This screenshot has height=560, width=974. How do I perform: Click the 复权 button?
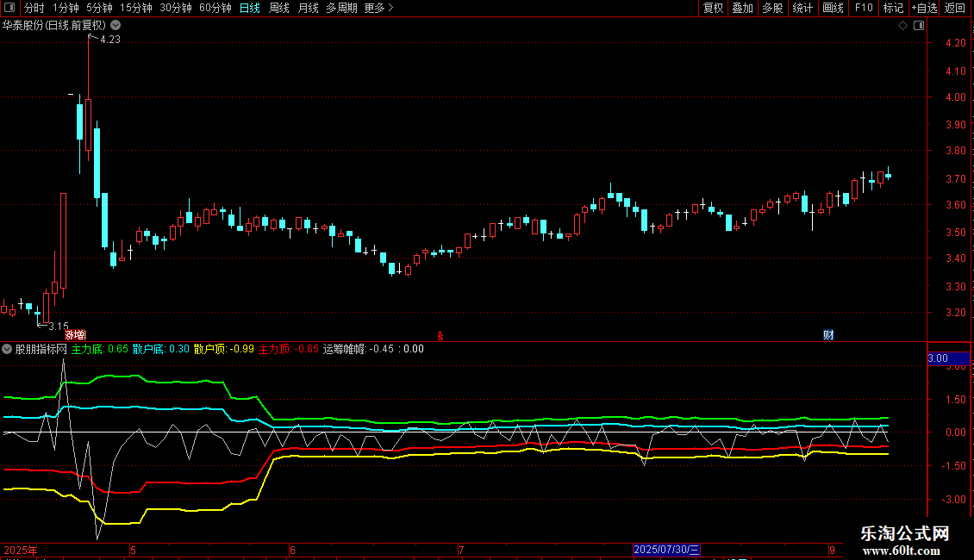click(x=713, y=8)
